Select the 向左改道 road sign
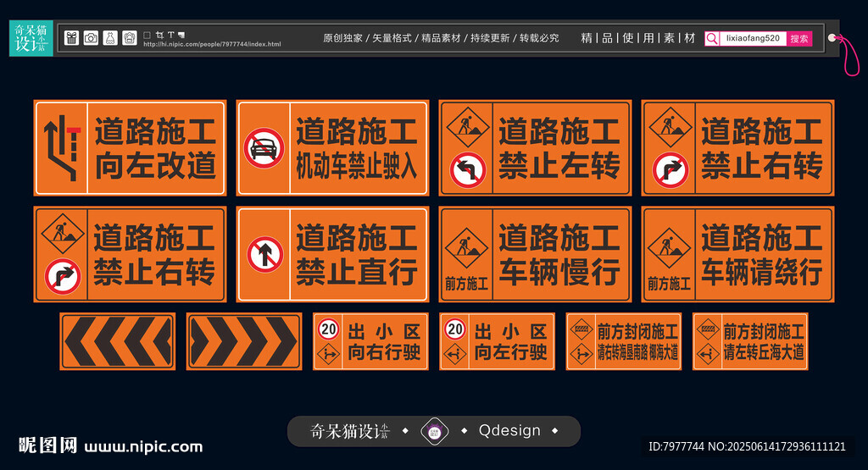This screenshot has width=868, height=470. 130,147
